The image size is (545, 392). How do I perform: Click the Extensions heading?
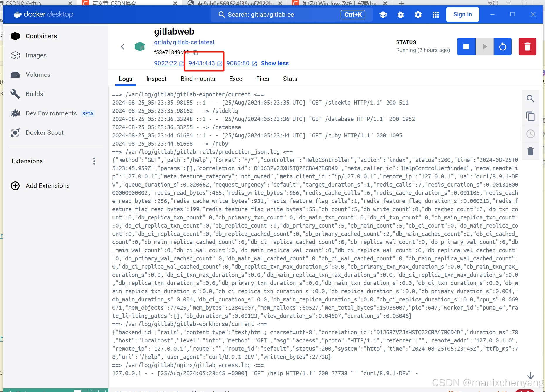click(x=27, y=161)
